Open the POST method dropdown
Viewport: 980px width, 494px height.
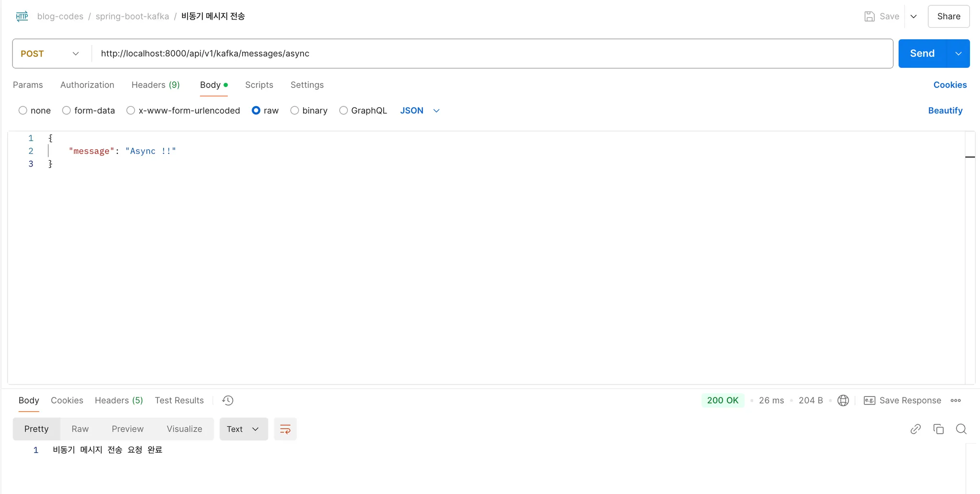tap(50, 54)
